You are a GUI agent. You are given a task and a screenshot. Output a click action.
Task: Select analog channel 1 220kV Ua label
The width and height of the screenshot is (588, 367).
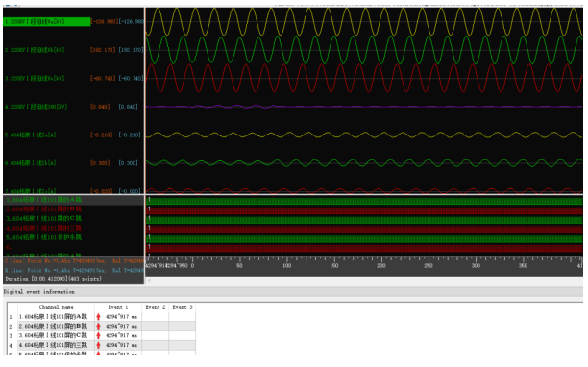coord(47,22)
